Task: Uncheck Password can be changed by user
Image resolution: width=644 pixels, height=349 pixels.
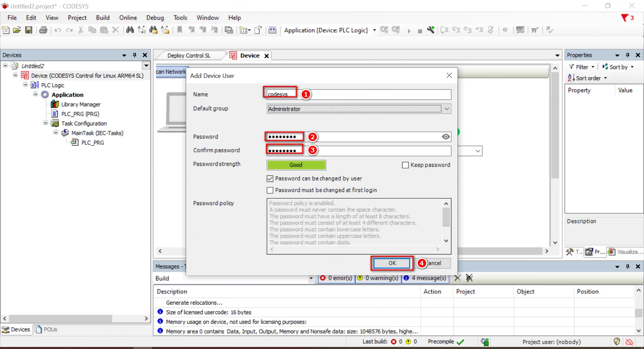Action: (x=270, y=179)
